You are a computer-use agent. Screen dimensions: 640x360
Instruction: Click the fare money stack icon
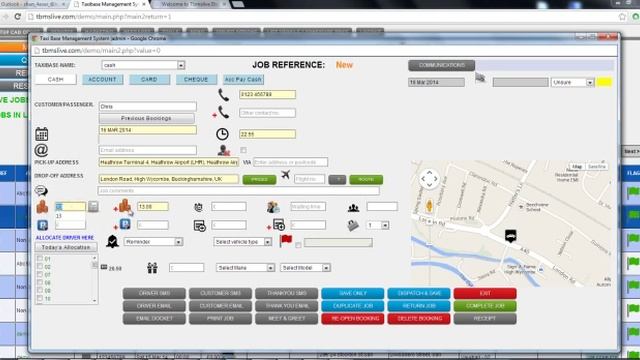(x=42, y=207)
